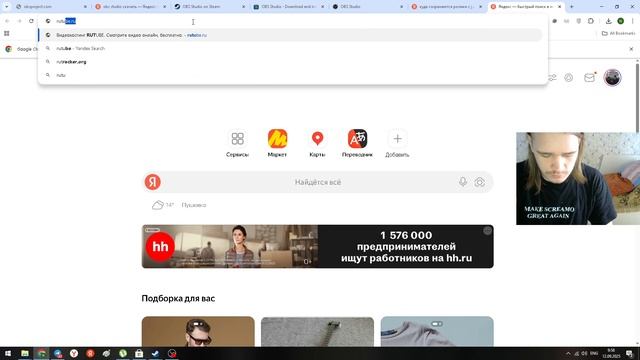Switch to the OBS Studio on Steam tab
Screen dimensions: 640x360
click(x=210, y=7)
